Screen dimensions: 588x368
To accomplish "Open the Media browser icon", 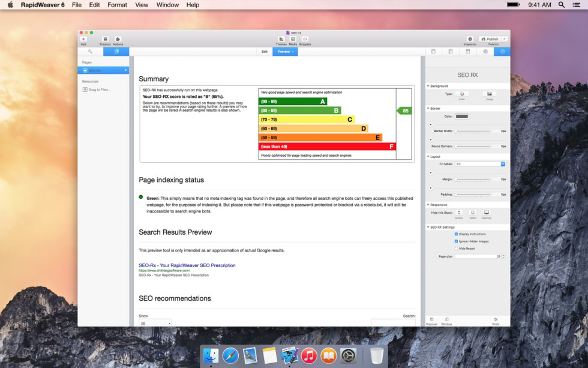I will [x=293, y=40].
